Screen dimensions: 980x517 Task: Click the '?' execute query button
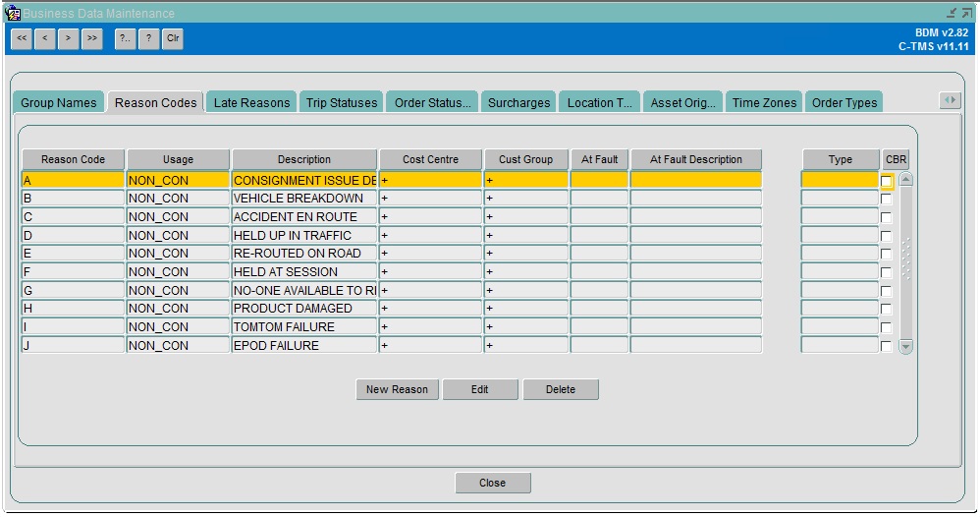click(x=148, y=38)
